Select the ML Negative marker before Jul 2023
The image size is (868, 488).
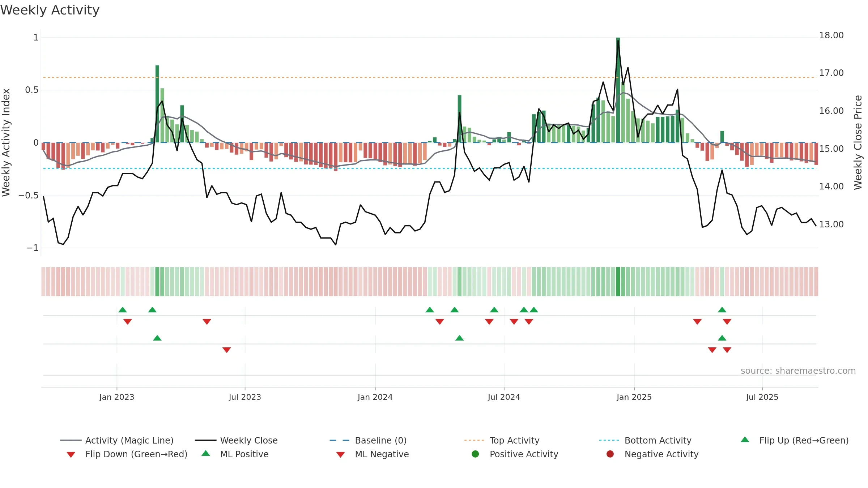(x=227, y=350)
